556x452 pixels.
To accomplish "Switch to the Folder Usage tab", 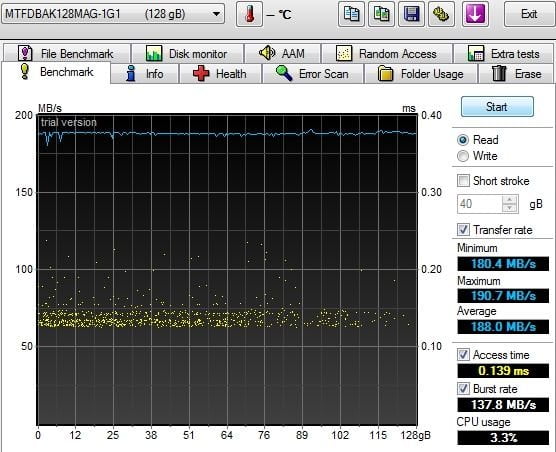I will coord(421,74).
